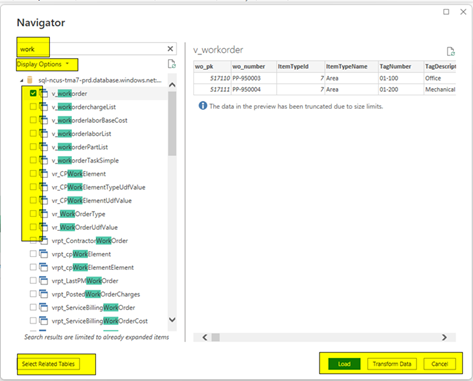Click the preview scroll right arrow
This screenshot has height=381, width=473.
(444, 337)
